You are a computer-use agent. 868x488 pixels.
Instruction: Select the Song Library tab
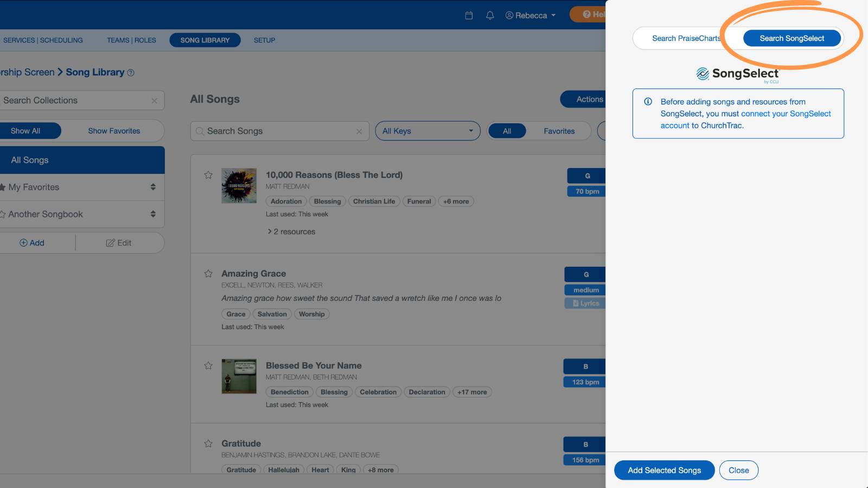pyautogui.click(x=205, y=40)
